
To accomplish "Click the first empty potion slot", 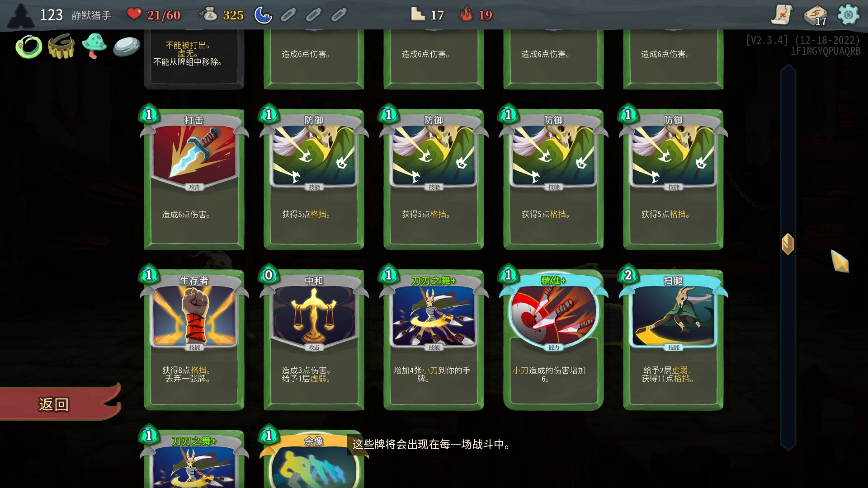I will coord(288,15).
